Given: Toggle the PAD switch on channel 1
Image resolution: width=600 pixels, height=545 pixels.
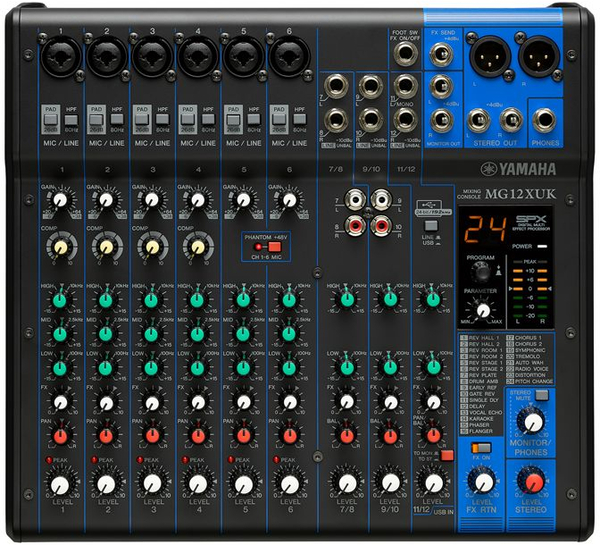Looking at the screenshot, I should [51, 120].
